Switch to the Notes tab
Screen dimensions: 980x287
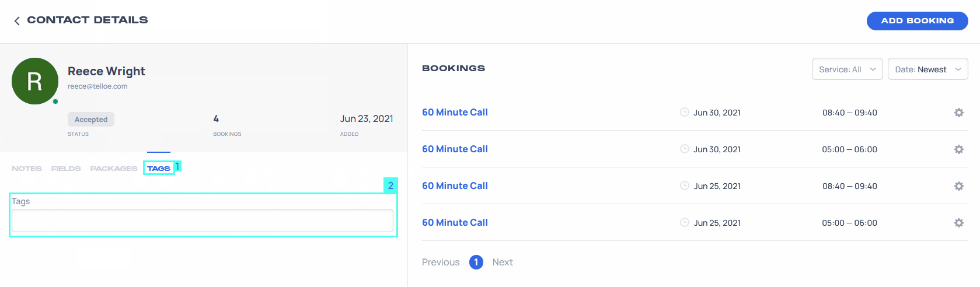point(27,169)
